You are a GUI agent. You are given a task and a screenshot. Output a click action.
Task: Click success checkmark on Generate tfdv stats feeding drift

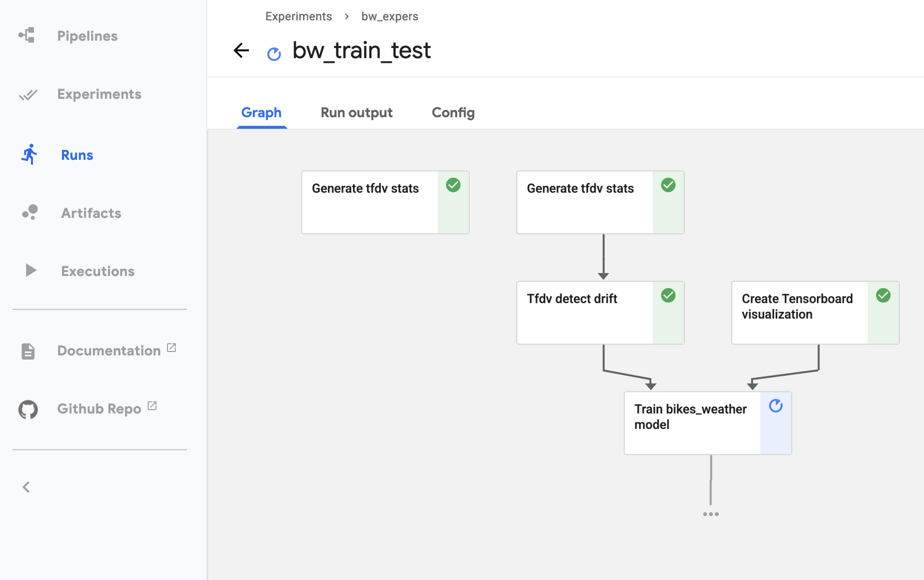point(668,185)
